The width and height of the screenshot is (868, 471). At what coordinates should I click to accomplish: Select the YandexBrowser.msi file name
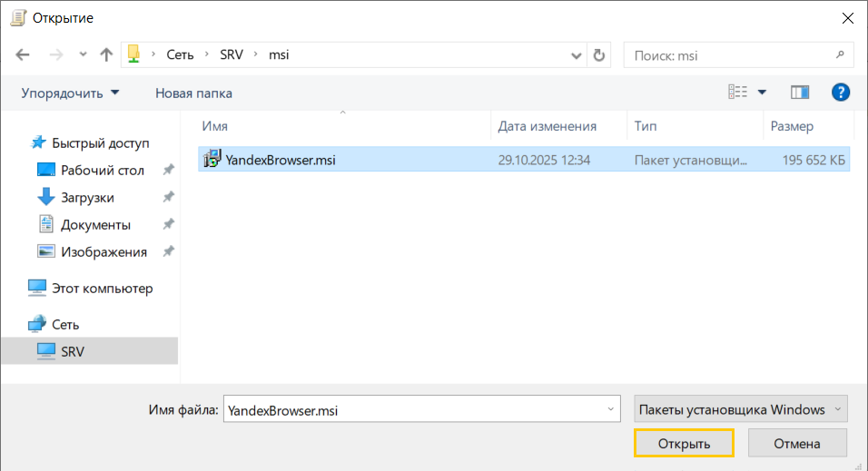(281, 160)
